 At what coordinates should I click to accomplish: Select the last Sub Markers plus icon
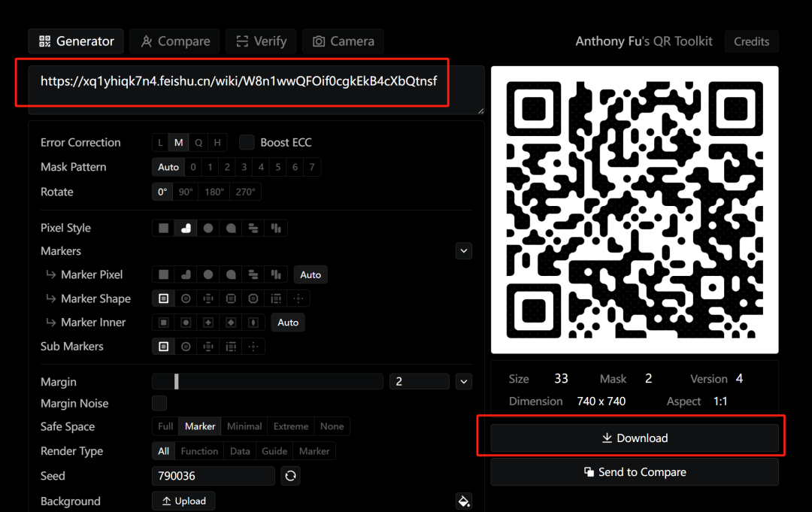click(x=253, y=347)
